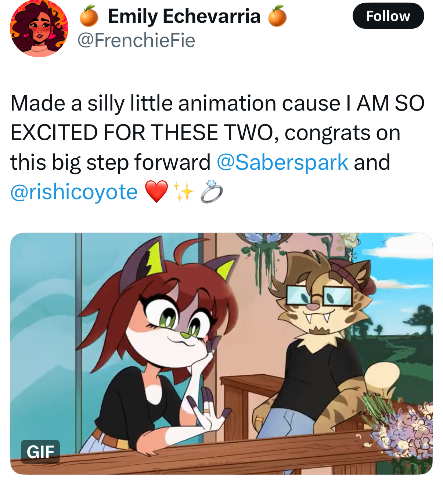Click the orange emoji after Echevarria
Image resolution: width=443 pixels, height=504 pixels.
277,16
